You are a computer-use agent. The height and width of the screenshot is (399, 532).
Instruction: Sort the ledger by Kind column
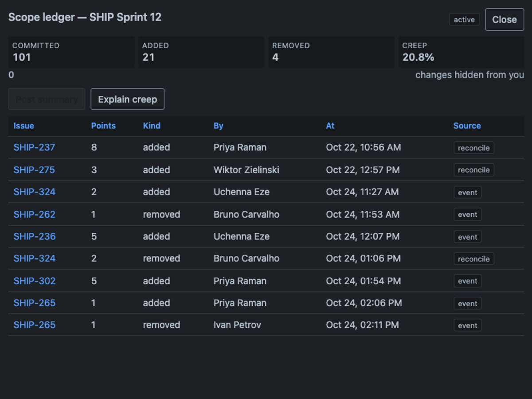pos(152,126)
